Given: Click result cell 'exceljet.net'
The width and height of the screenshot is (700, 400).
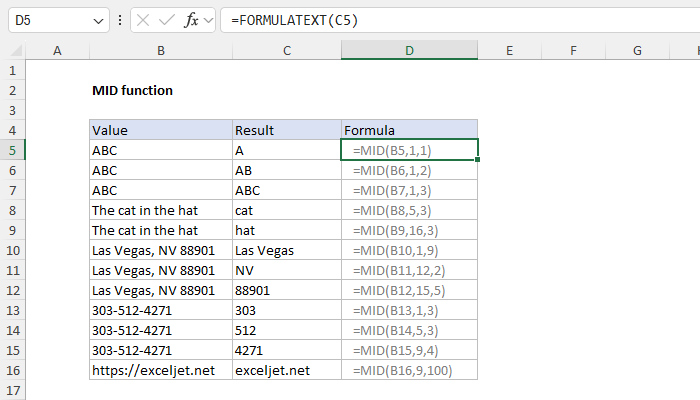Looking at the screenshot, I should tap(287, 370).
